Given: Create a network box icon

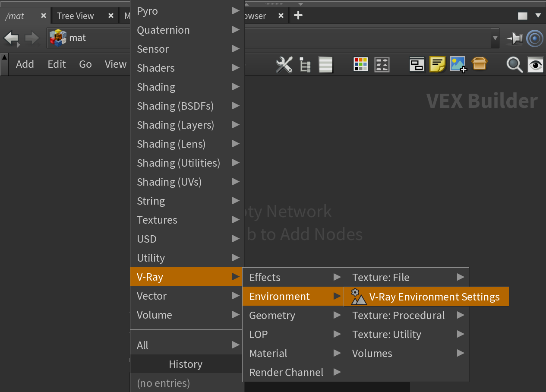Looking at the screenshot, I should click(417, 65).
